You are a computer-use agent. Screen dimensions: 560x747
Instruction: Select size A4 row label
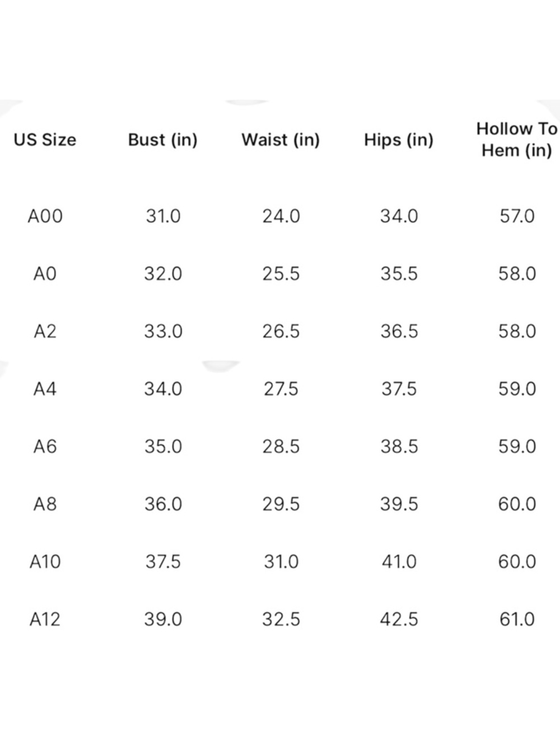(45, 389)
